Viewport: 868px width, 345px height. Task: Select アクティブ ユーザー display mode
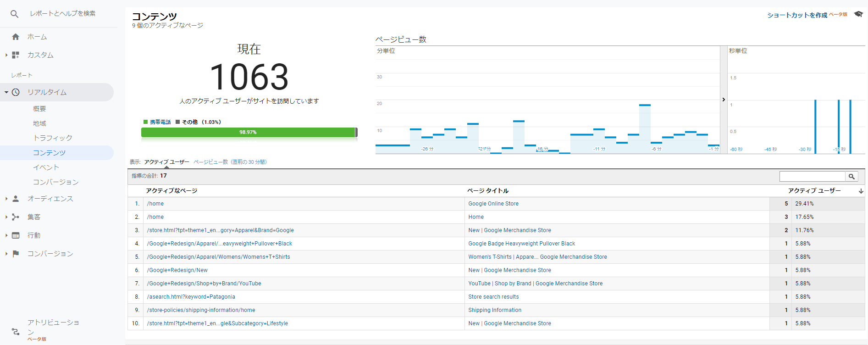[x=166, y=162]
